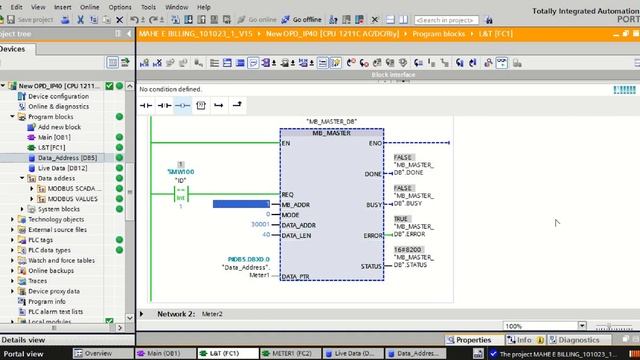Image resolution: width=640 pixels, height=360 pixels.
Task: Open Device configuration in tree
Action: 58,96
